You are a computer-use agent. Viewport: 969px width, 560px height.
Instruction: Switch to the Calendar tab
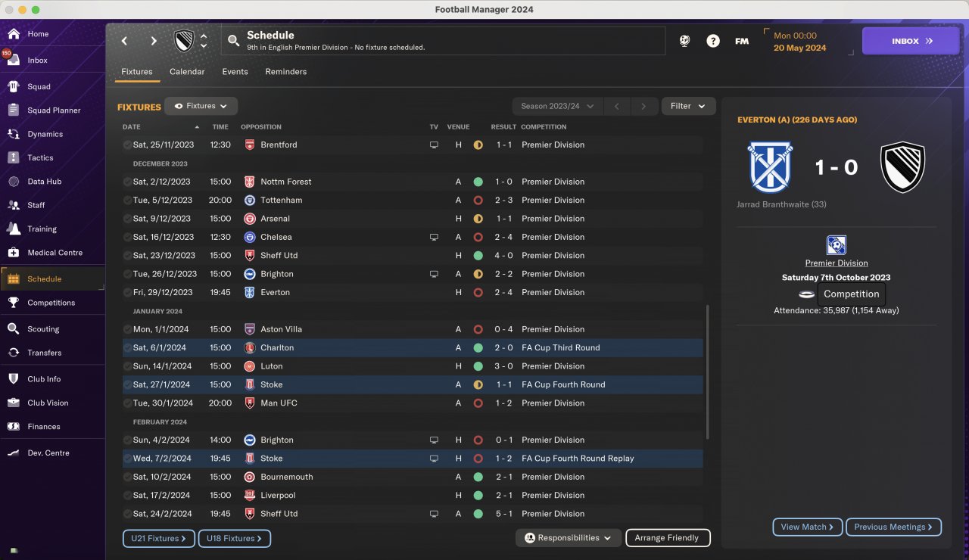pos(187,72)
